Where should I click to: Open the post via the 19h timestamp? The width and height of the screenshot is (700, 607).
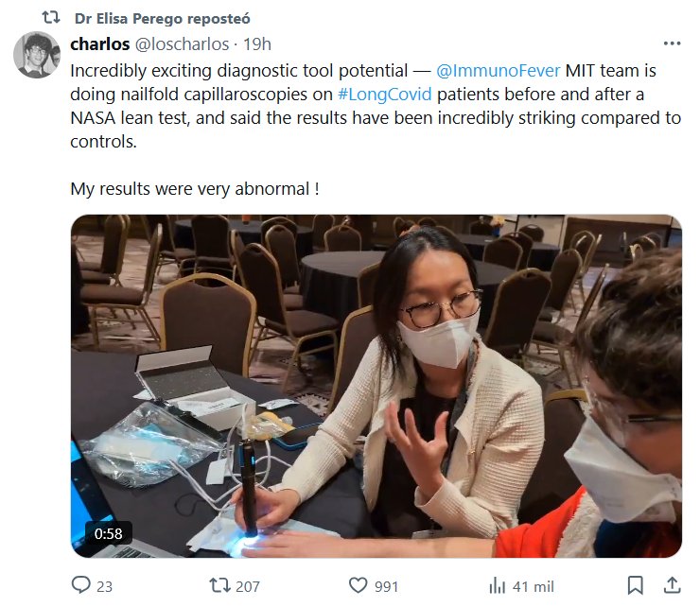257,43
